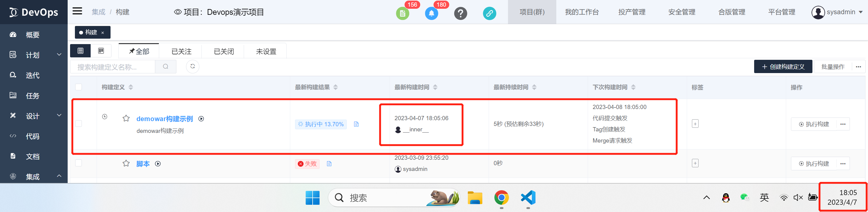Add a tag to the 脚本 row

click(x=695, y=163)
